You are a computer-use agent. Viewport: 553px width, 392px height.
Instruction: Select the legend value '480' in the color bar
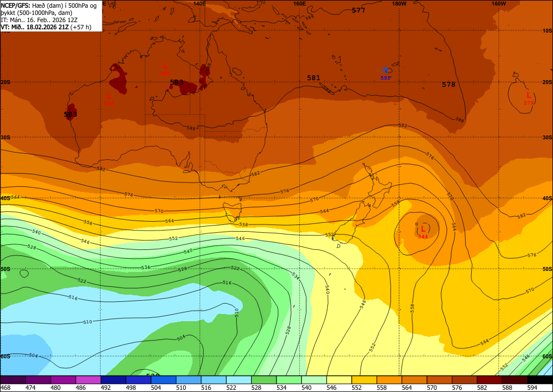pyautogui.click(x=55, y=388)
